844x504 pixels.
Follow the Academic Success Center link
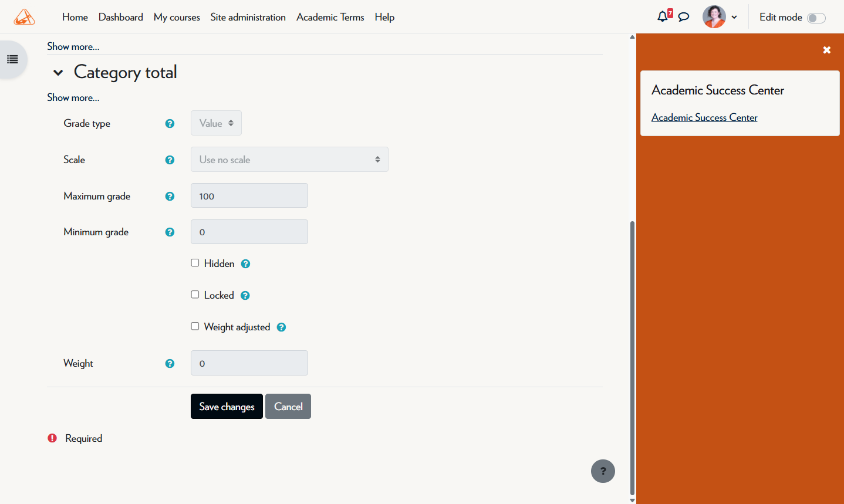[x=704, y=117]
